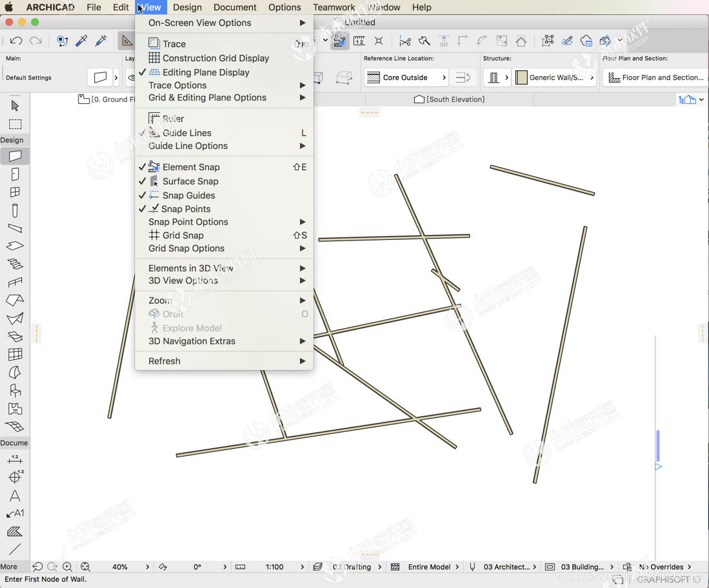
Task: Select the Morph tool
Action: tap(15, 373)
